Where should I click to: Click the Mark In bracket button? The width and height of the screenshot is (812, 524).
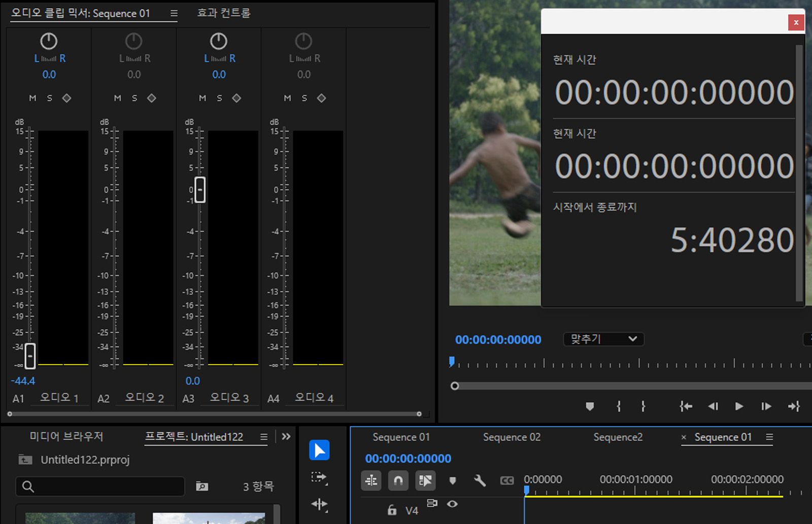click(x=619, y=406)
